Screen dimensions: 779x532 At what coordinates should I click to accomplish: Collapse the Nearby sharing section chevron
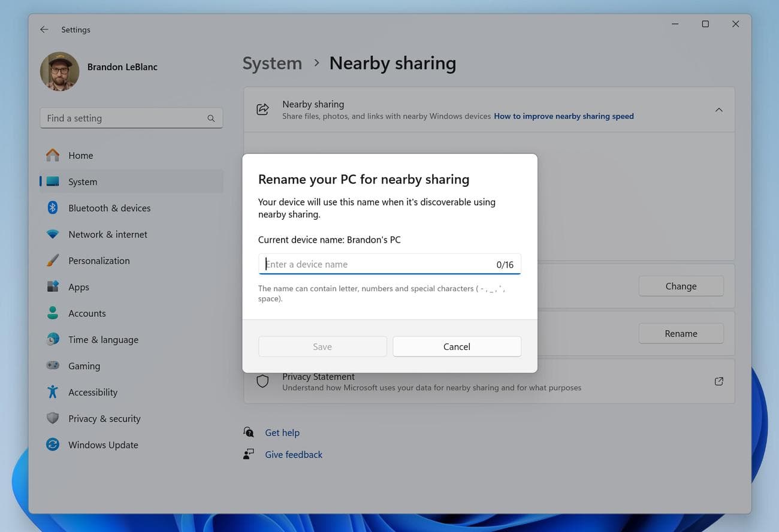pyautogui.click(x=718, y=110)
